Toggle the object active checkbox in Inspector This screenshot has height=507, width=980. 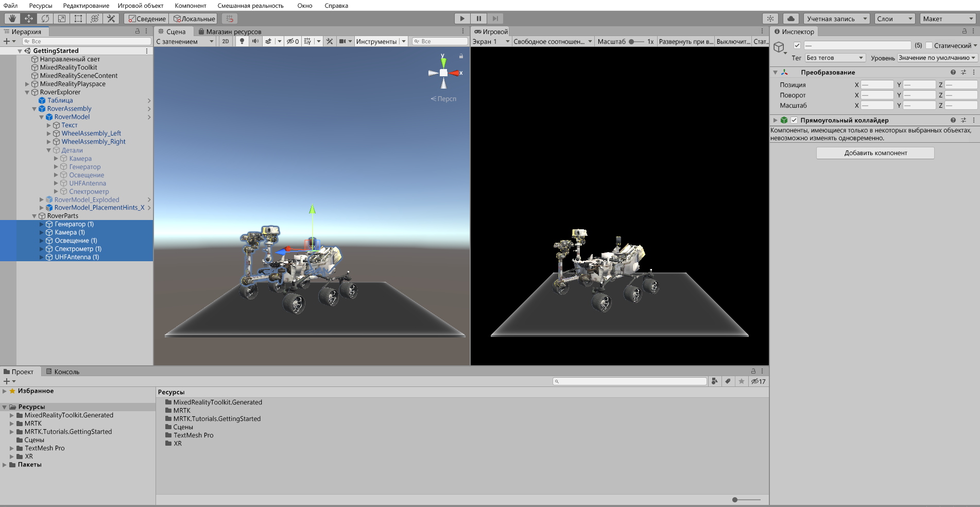coord(797,45)
